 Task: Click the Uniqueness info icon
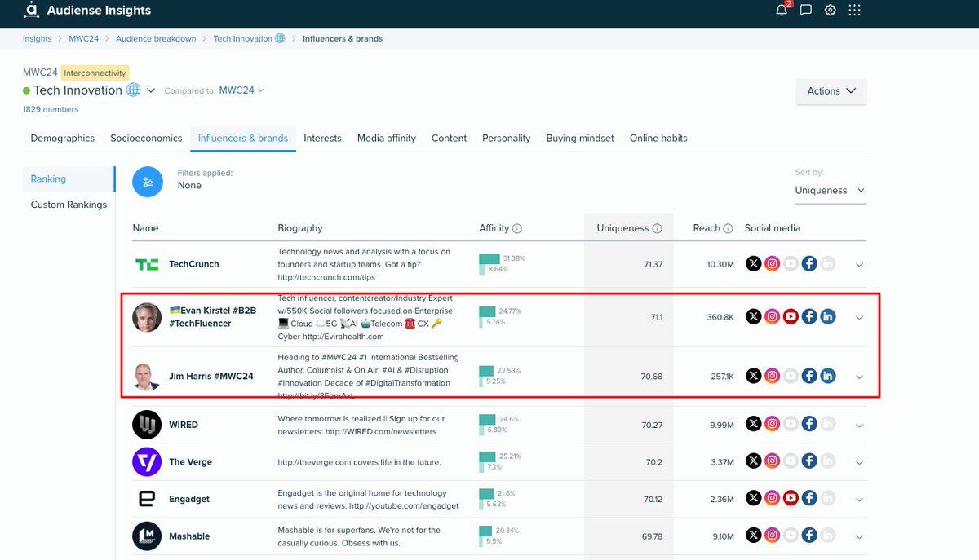pyautogui.click(x=658, y=229)
